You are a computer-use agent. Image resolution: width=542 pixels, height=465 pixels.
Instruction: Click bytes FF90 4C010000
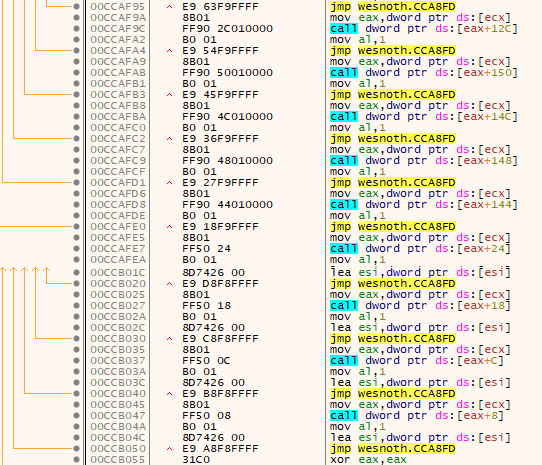coord(227,117)
